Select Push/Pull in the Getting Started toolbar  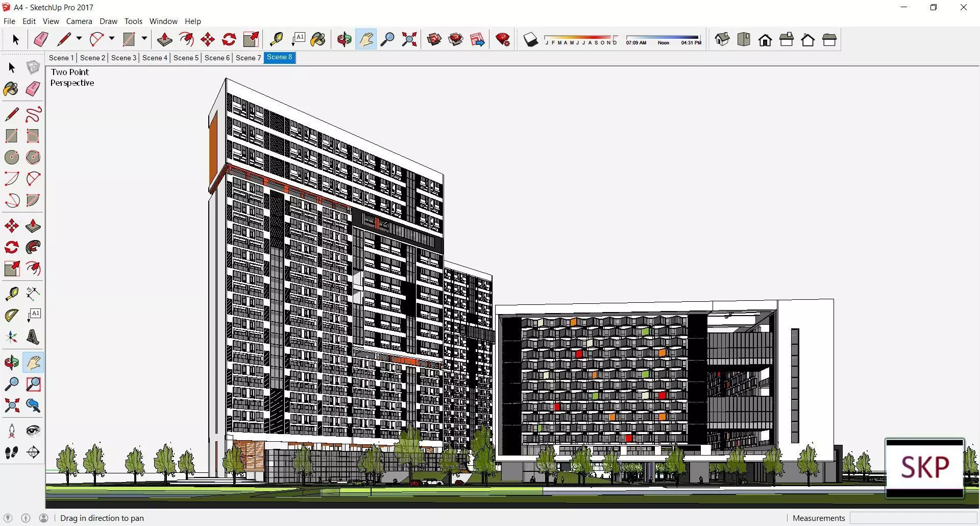pos(164,39)
